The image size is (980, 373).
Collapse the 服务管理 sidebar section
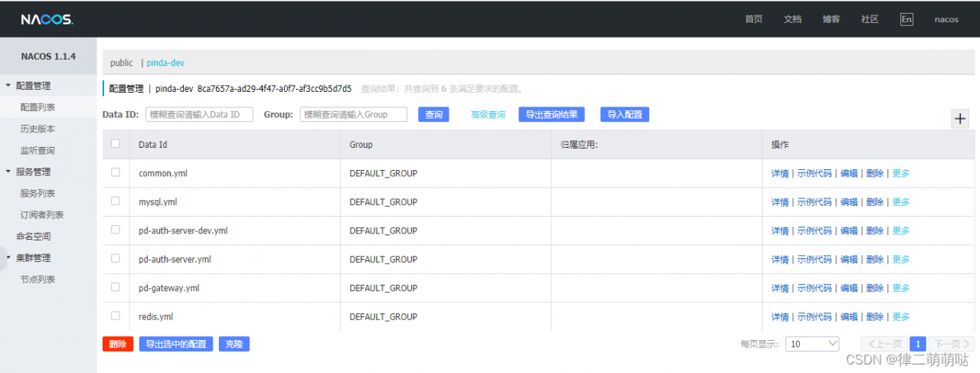[8, 172]
